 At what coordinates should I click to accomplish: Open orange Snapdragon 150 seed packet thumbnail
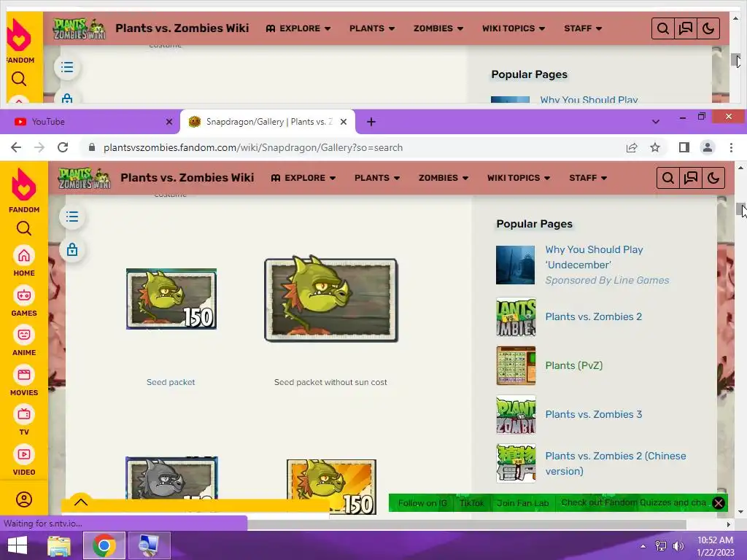pyautogui.click(x=332, y=486)
